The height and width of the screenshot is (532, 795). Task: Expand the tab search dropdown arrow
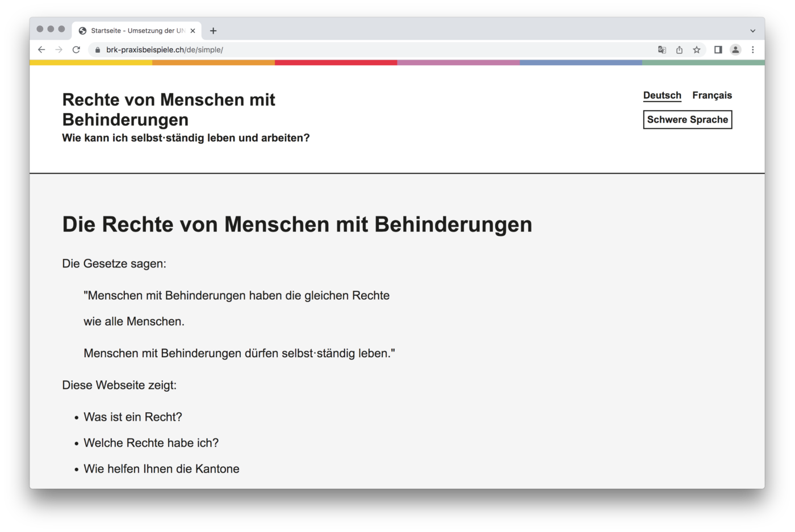pyautogui.click(x=752, y=31)
